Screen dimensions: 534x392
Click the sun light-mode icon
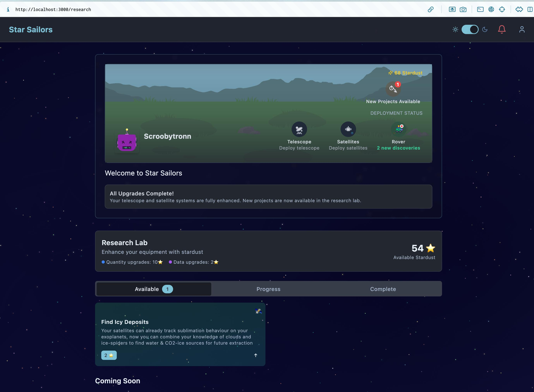455,29
